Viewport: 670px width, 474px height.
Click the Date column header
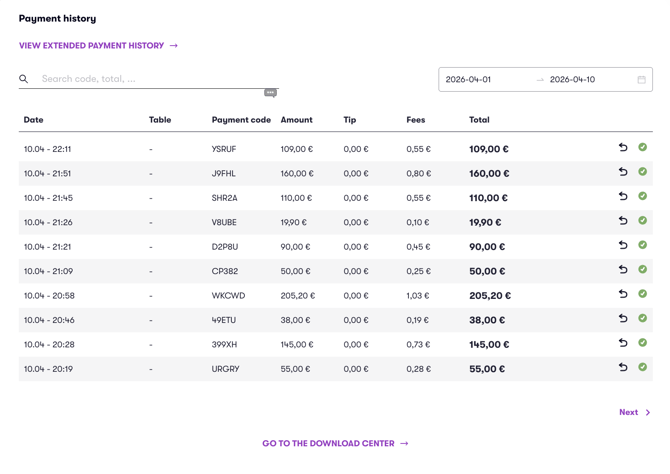coord(33,120)
